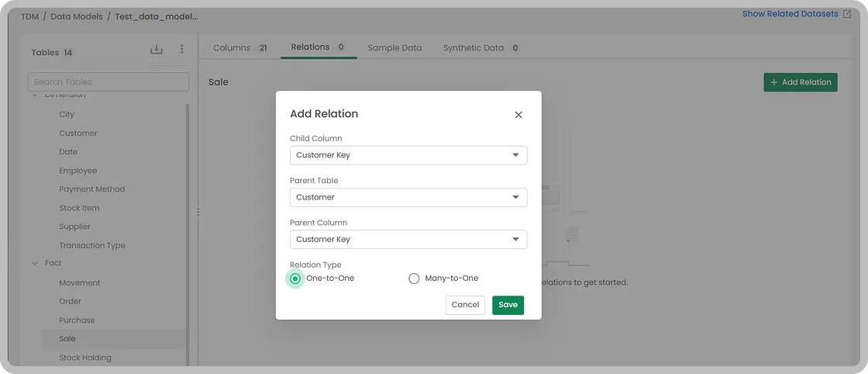Screen dimensions: 868x374
Task: Close the Add Relation dialog
Action: 518,115
